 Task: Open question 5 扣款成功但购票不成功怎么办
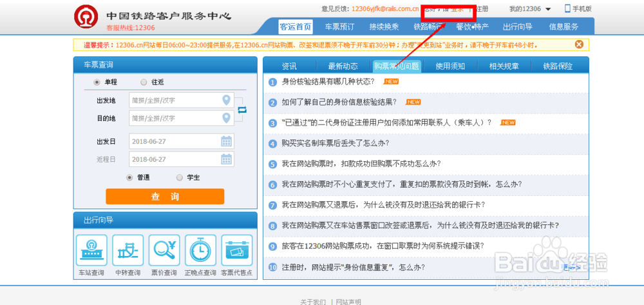[x=361, y=164]
